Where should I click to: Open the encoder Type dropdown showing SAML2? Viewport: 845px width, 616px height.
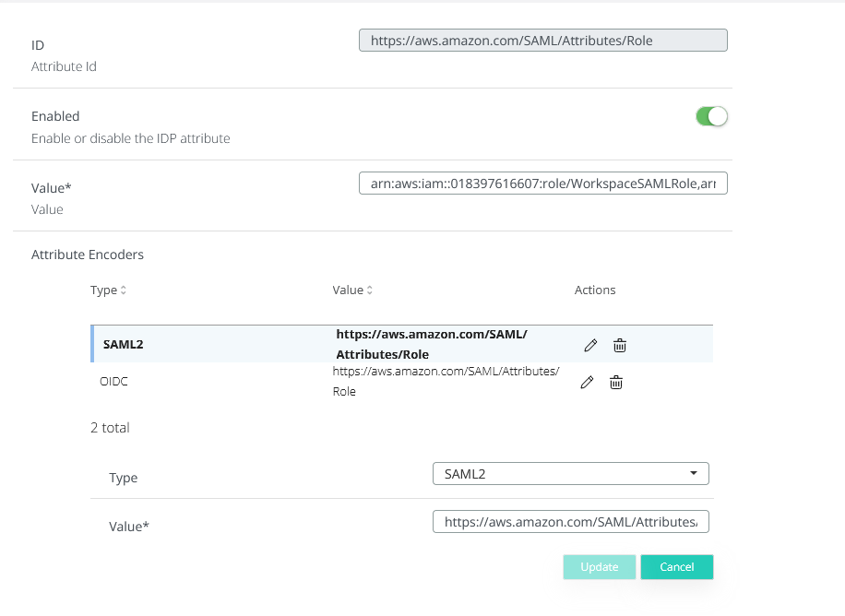point(570,474)
